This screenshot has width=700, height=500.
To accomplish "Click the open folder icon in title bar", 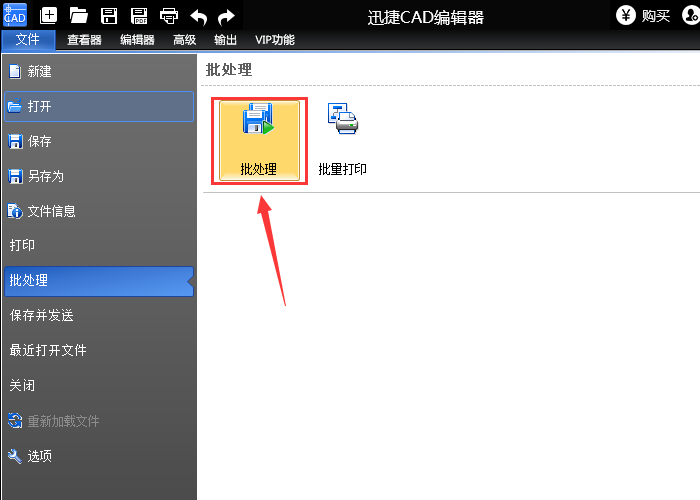I will 79,15.
